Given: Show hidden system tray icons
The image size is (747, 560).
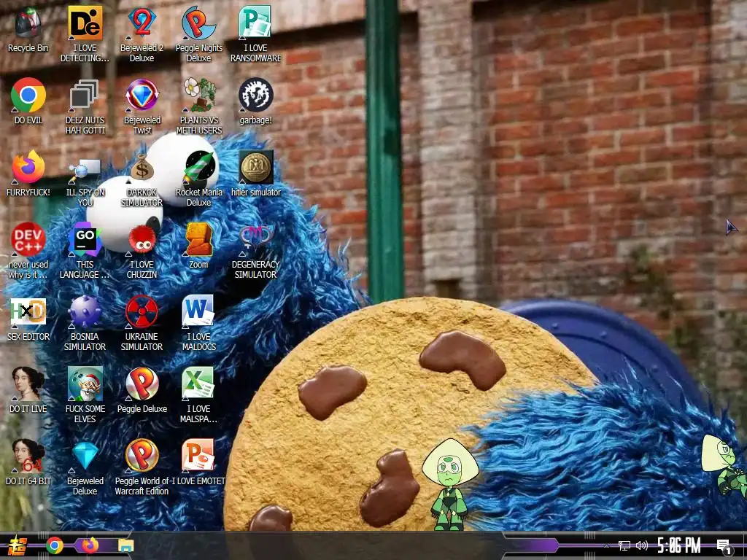Looking at the screenshot, I should tap(606, 545).
